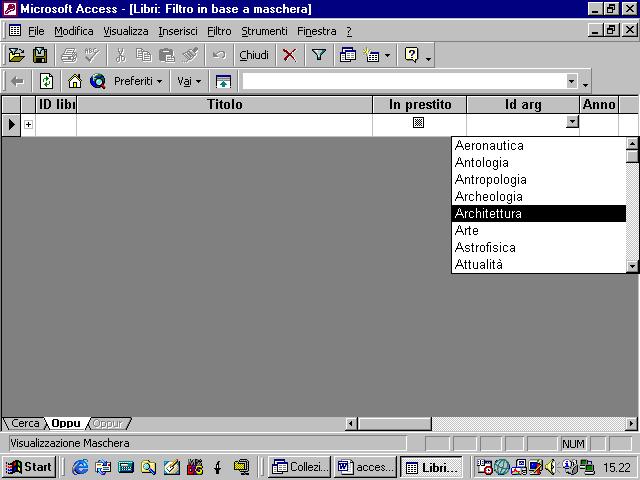
Task: Switch to Collezi... taskbar window
Action: tap(300, 467)
